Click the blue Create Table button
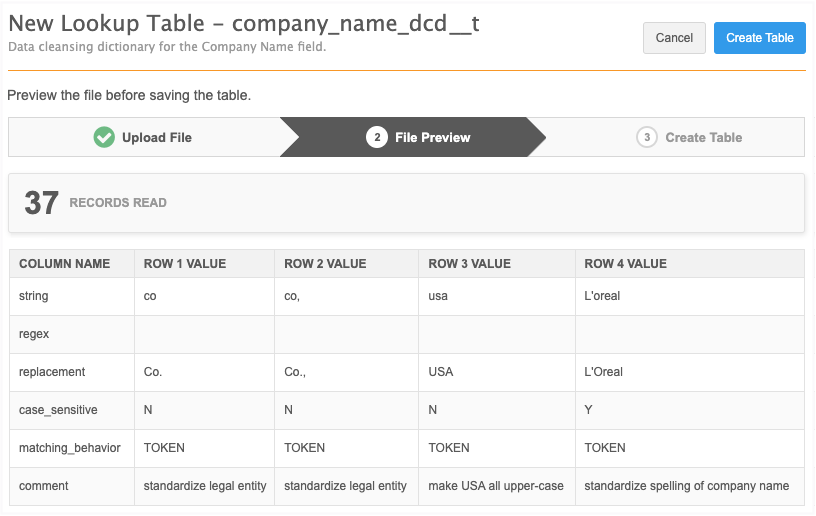 [x=759, y=38]
